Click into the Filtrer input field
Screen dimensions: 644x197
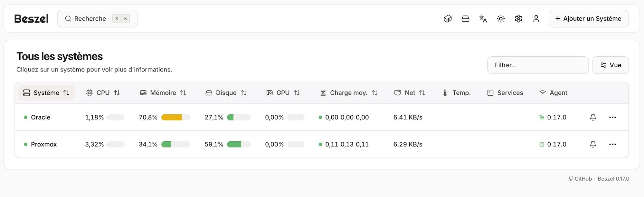click(538, 65)
